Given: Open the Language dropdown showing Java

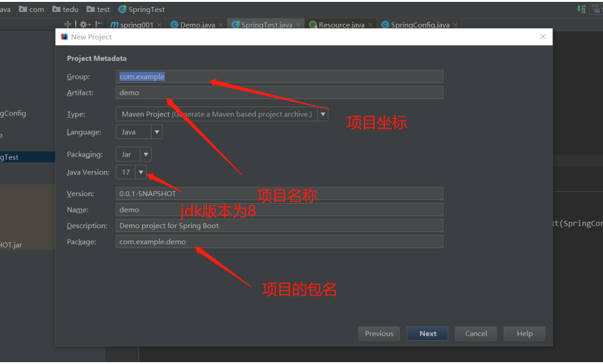Looking at the screenshot, I should 139,132.
